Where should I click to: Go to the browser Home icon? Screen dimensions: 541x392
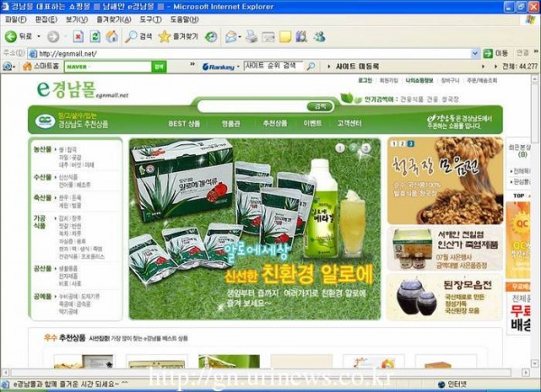[x=112, y=37]
